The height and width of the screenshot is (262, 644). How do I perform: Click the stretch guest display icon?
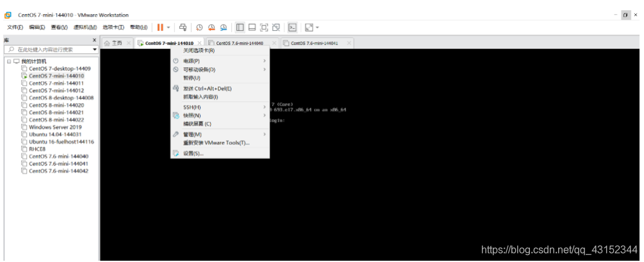(309, 28)
